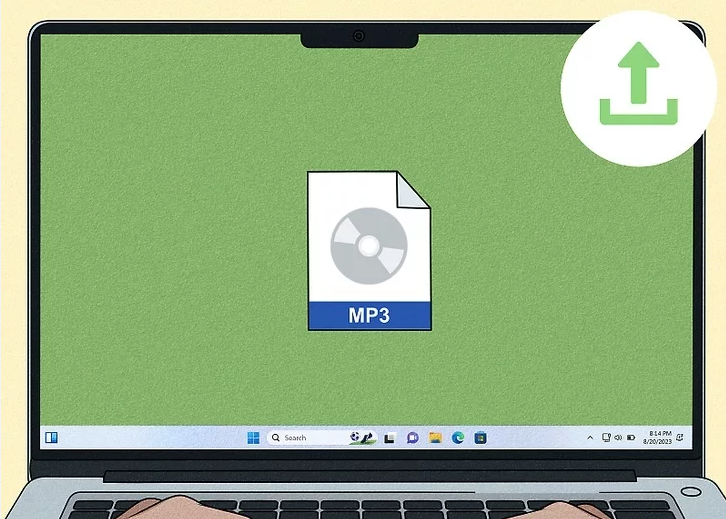This screenshot has width=726, height=519.
Task: Open the Windows Start menu
Action: coord(253,438)
